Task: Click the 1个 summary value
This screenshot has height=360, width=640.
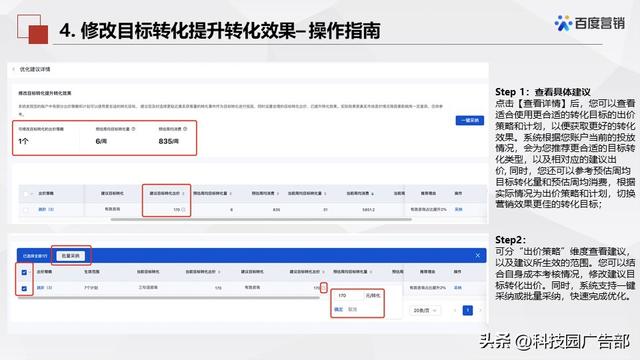Action: [23, 141]
